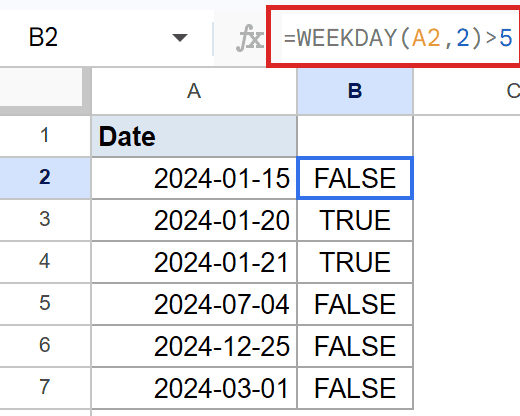Select the TRUE cell beside 2024-01-21
Image resolution: width=520 pixels, height=416 pixels.
tap(355, 262)
